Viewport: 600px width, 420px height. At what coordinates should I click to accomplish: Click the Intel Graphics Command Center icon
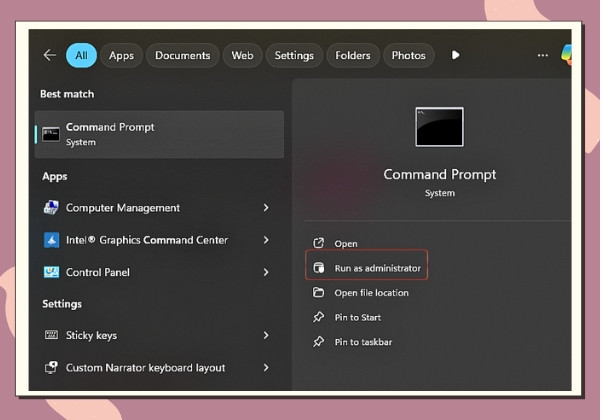51,240
